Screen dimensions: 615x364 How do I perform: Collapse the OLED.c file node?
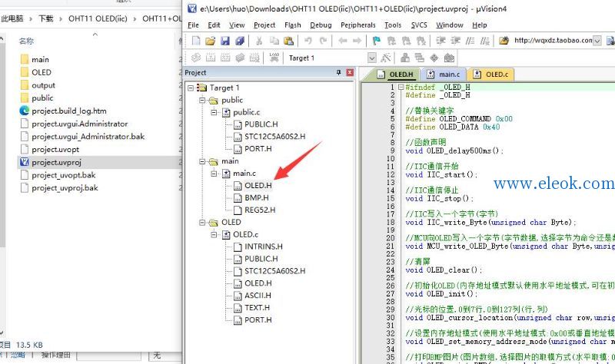point(214,235)
